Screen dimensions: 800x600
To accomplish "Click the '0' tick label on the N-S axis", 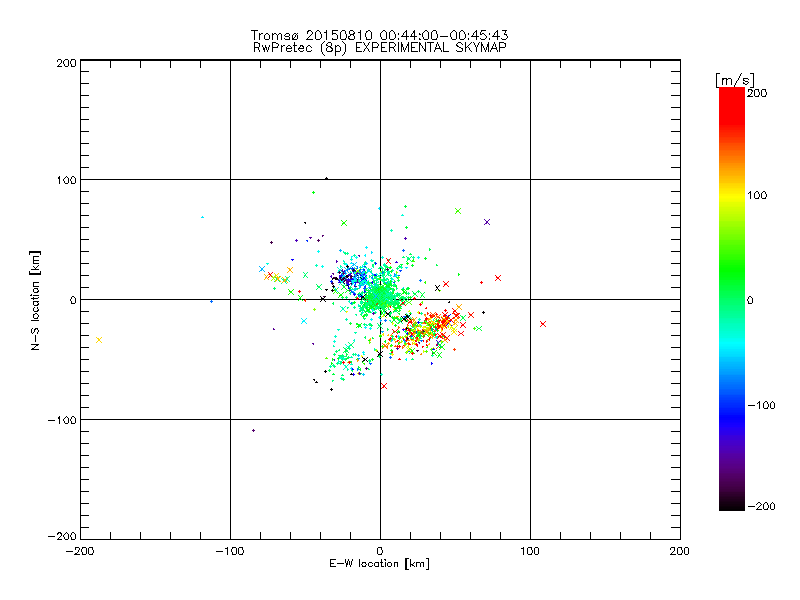I will [x=73, y=300].
